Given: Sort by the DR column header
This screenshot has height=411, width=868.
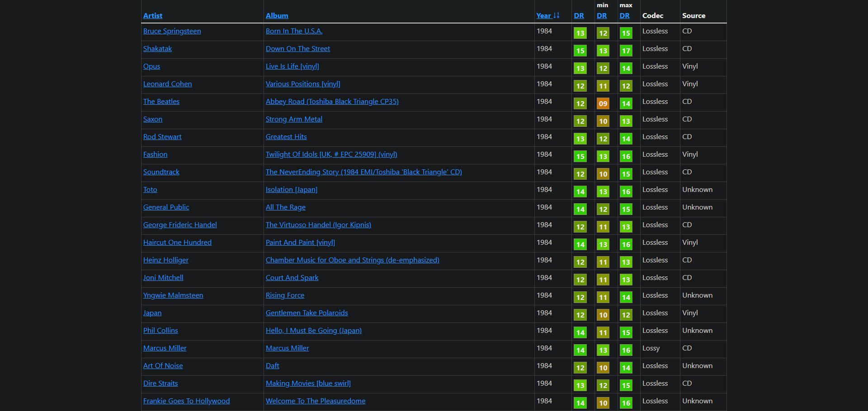Looking at the screenshot, I should point(579,15).
